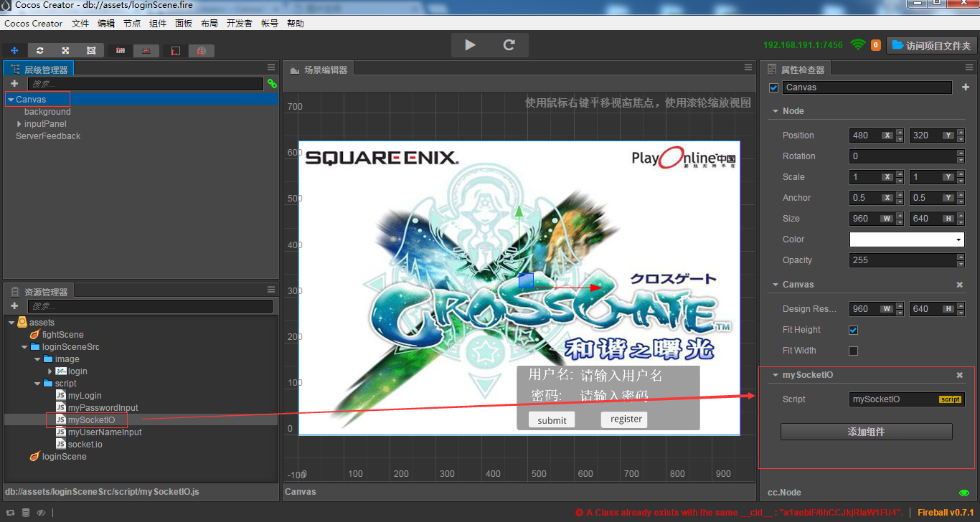The image size is (980, 522).
Task: Switch gizmo to center position mode
Action: 146,51
